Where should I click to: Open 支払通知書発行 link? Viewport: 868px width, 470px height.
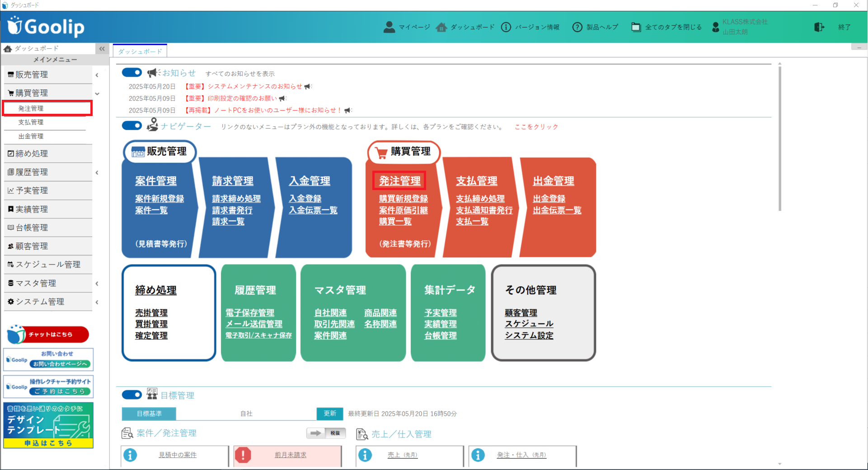(x=484, y=210)
